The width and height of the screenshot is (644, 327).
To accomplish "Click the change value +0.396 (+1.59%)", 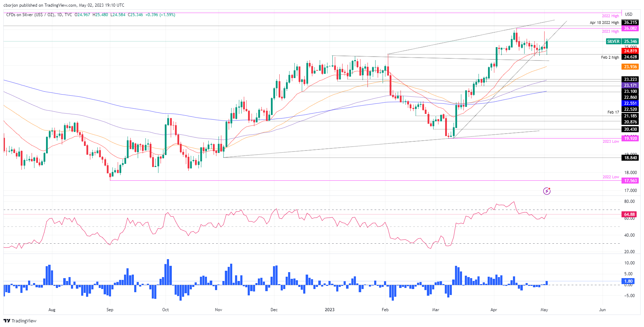I will click(160, 15).
